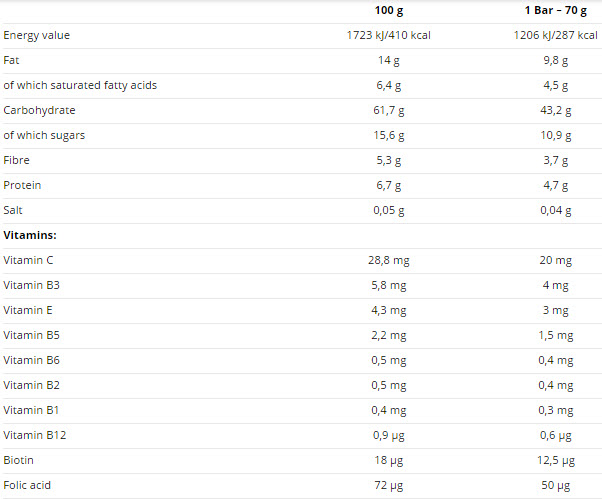Click the bold "Vitamins:" section heading
Screen dimensions: 602x499
(x=30, y=235)
